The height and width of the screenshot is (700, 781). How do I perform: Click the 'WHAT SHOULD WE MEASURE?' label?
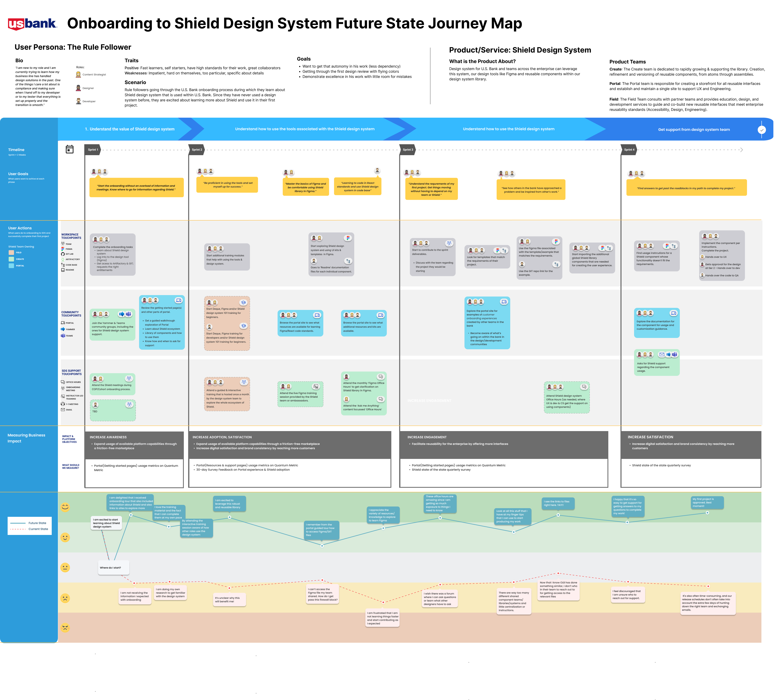click(71, 467)
